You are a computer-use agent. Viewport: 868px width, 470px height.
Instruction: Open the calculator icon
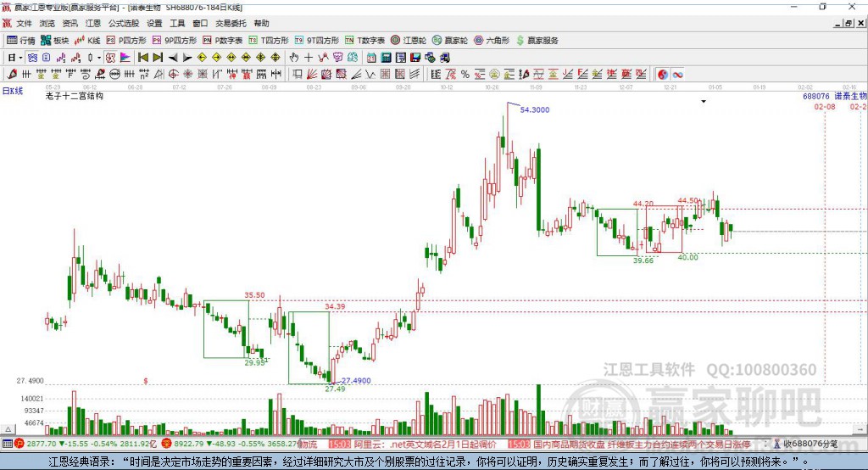click(386, 58)
